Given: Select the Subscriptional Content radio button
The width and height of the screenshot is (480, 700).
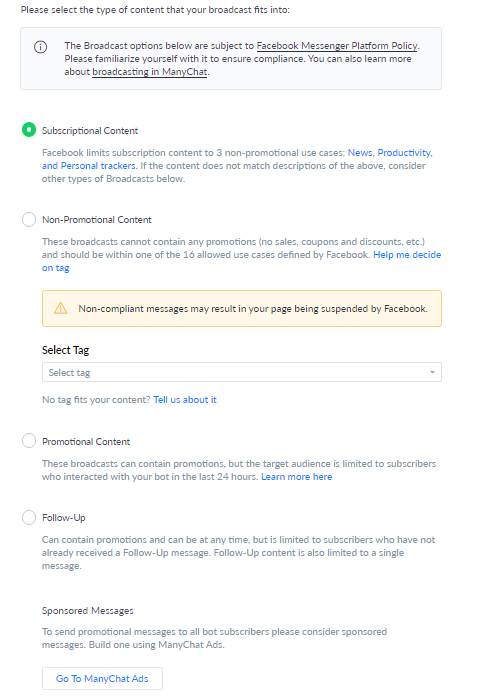Looking at the screenshot, I should [x=29, y=130].
